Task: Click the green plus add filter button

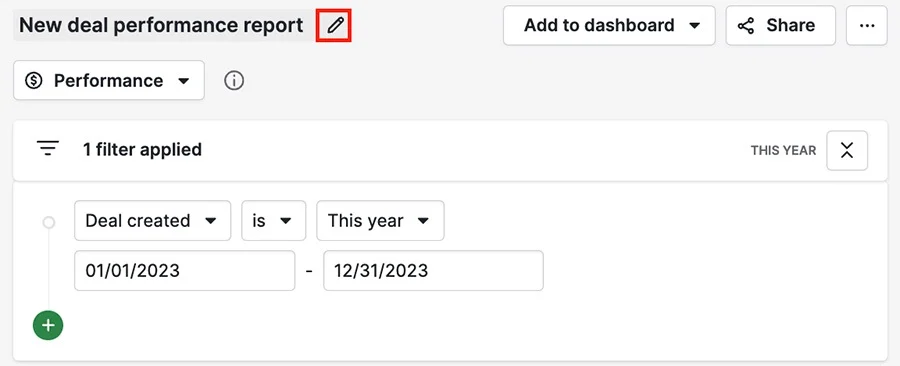Action: [48, 325]
